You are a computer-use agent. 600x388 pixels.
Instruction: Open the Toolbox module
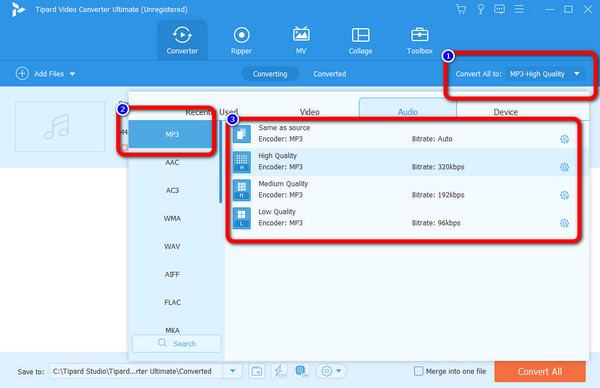pyautogui.click(x=420, y=40)
